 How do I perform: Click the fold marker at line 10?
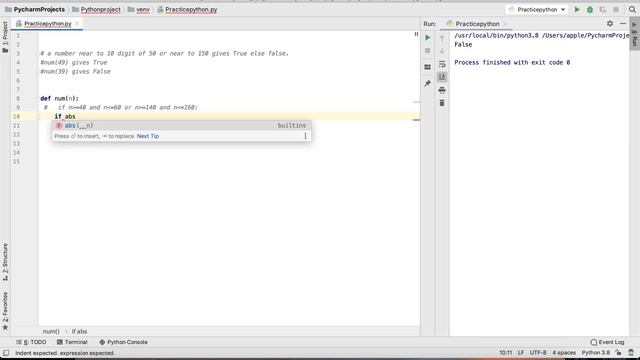pos(38,116)
